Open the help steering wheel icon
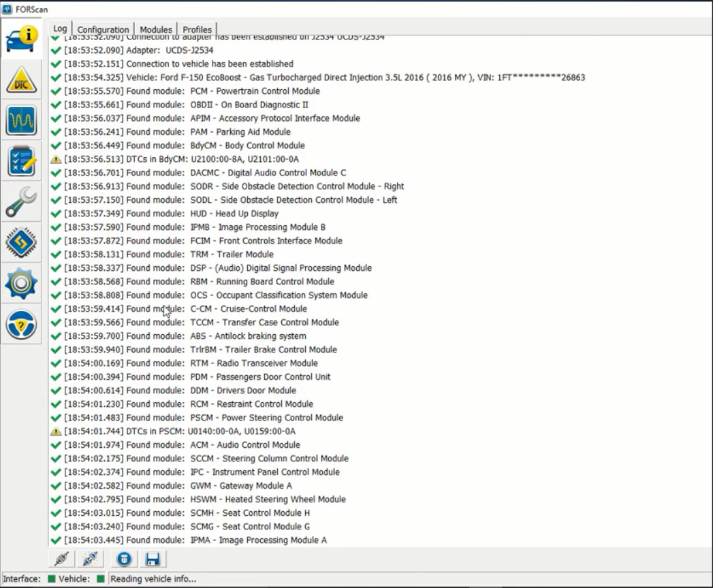 click(x=21, y=325)
